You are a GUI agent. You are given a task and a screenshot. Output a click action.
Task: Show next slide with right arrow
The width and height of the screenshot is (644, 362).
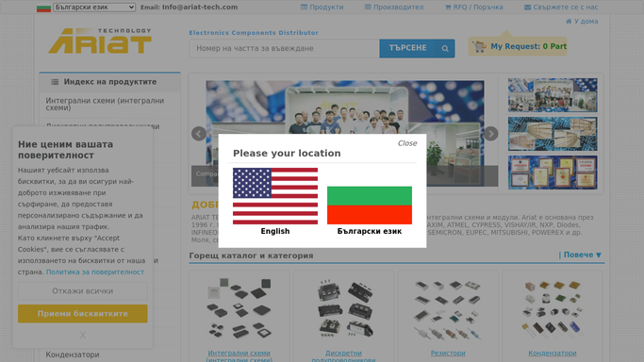tap(491, 134)
